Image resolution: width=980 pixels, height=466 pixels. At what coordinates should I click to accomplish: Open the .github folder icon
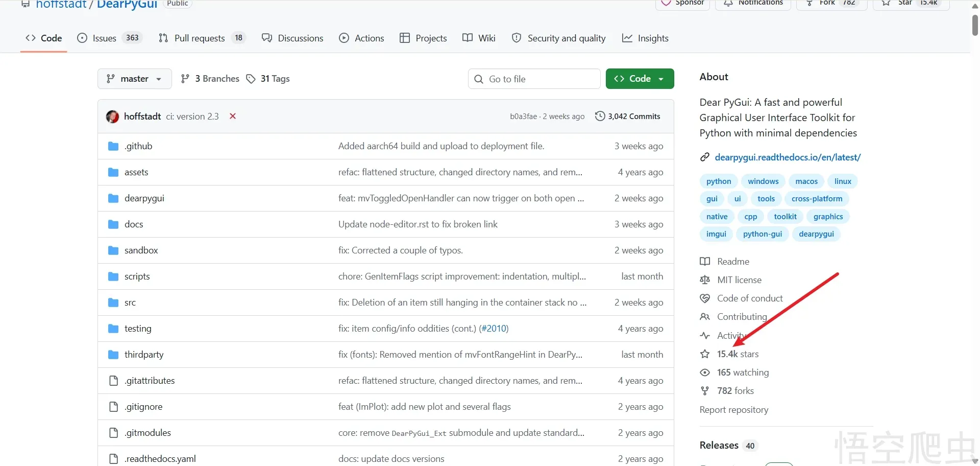pos(113,147)
